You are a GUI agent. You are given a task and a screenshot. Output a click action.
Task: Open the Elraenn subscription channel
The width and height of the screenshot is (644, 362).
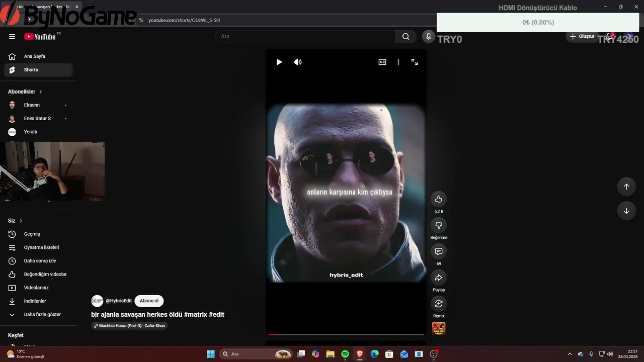click(x=38, y=105)
